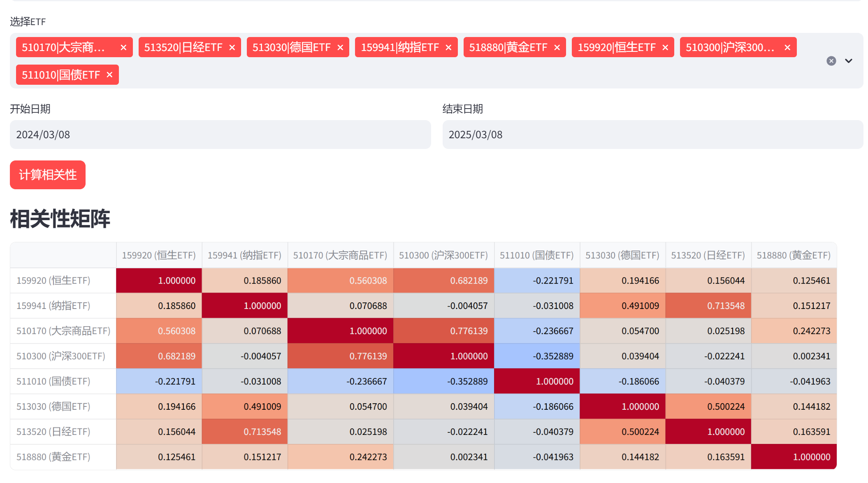
Task: Remove the 159920 恒生ETF tag
Action: [665, 48]
